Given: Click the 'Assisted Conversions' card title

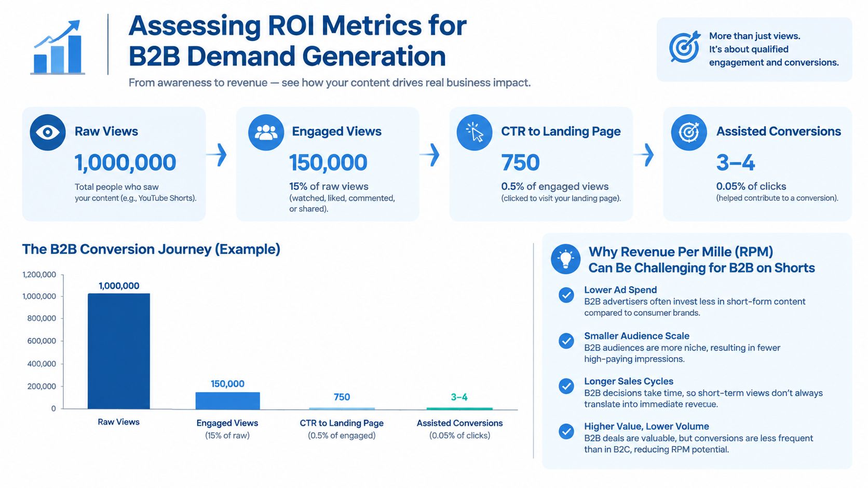Looking at the screenshot, I should click(779, 131).
